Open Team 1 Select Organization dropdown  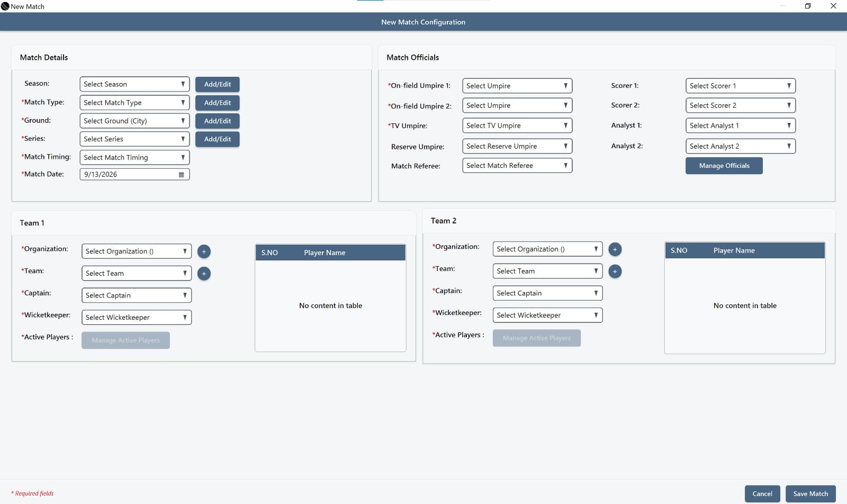pyautogui.click(x=137, y=251)
